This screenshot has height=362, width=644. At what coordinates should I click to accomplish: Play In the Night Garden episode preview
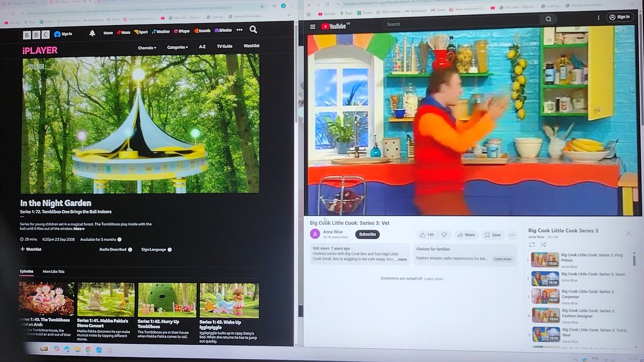tap(140, 123)
